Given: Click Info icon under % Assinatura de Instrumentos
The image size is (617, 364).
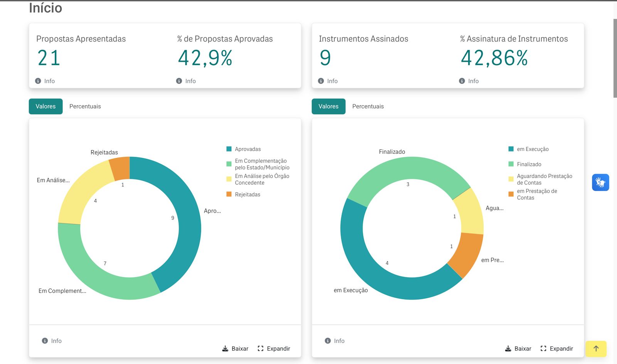Looking at the screenshot, I should coord(462,81).
